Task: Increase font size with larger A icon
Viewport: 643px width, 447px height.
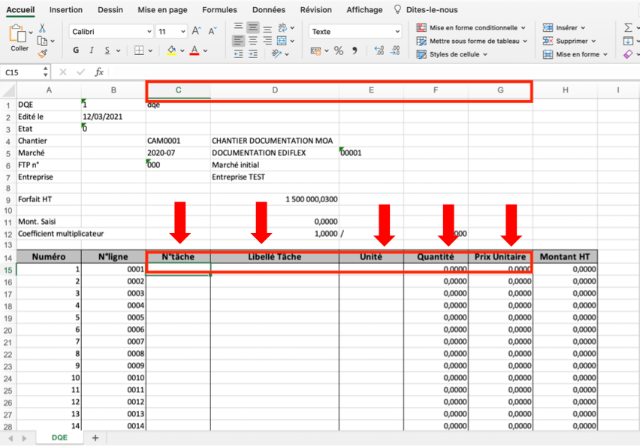Action: point(196,31)
